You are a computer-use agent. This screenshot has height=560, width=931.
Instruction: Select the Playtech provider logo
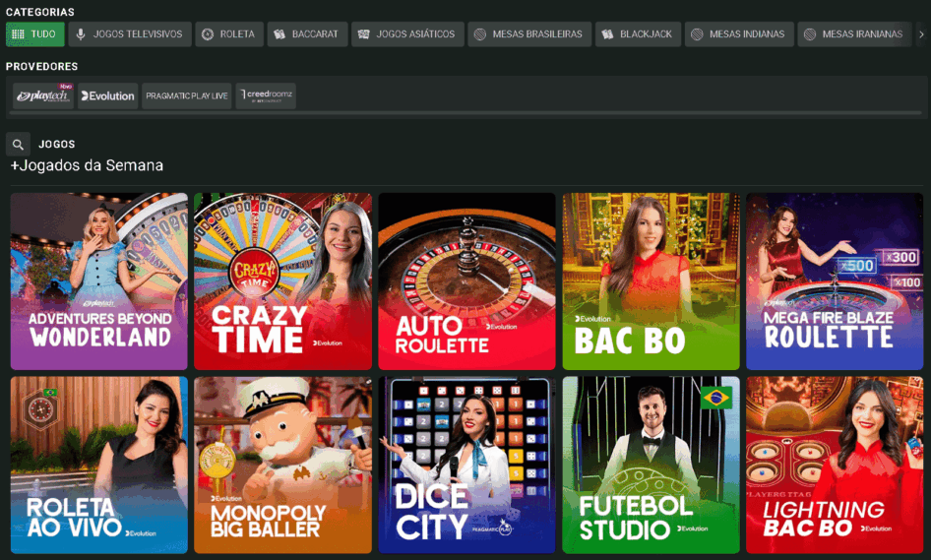[x=43, y=95]
